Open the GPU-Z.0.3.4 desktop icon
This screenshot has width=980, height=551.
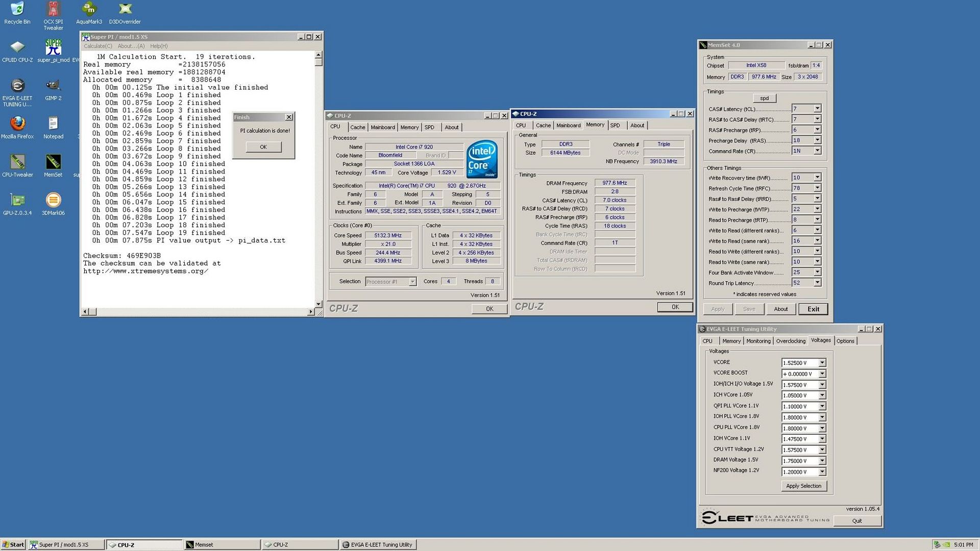coord(17,201)
